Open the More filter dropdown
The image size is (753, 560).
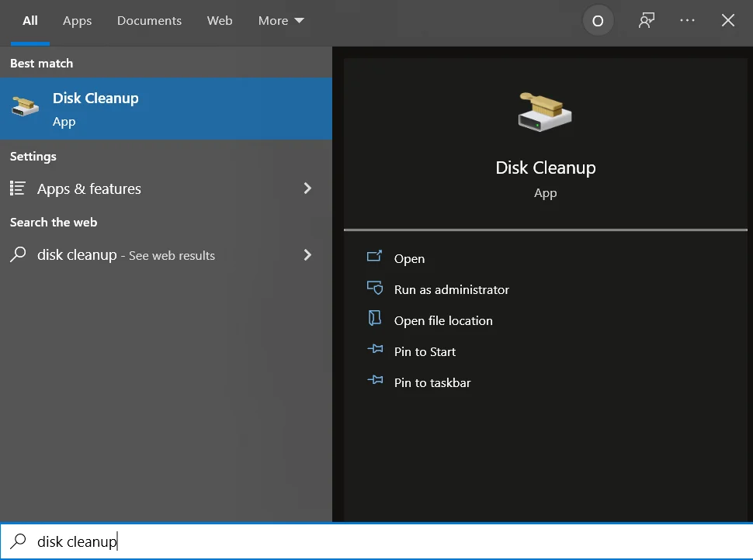[281, 21]
